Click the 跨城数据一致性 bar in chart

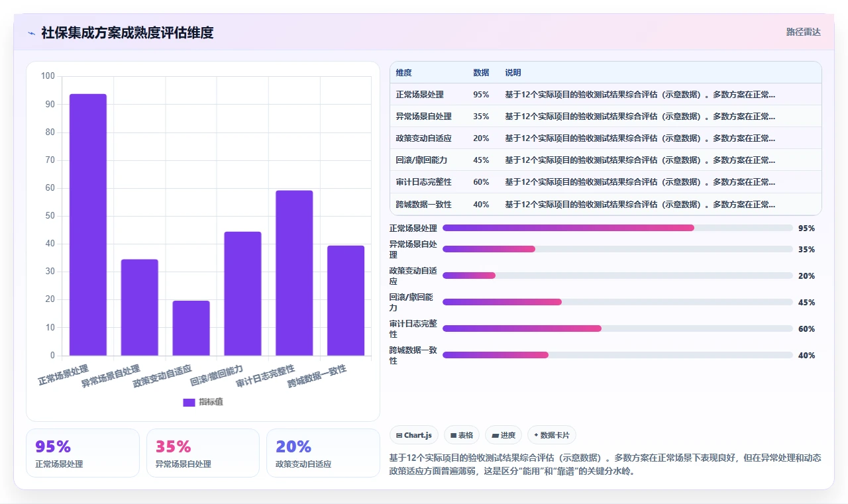tap(346, 301)
